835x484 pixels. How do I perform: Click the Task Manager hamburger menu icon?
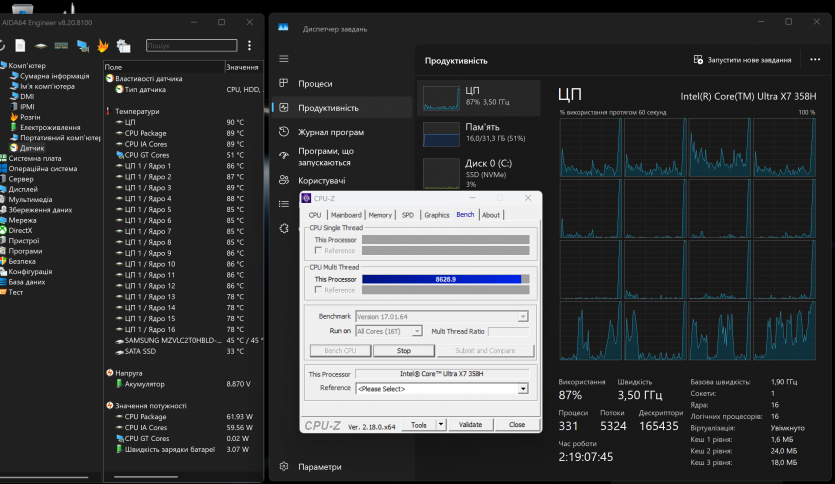click(x=284, y=59)
